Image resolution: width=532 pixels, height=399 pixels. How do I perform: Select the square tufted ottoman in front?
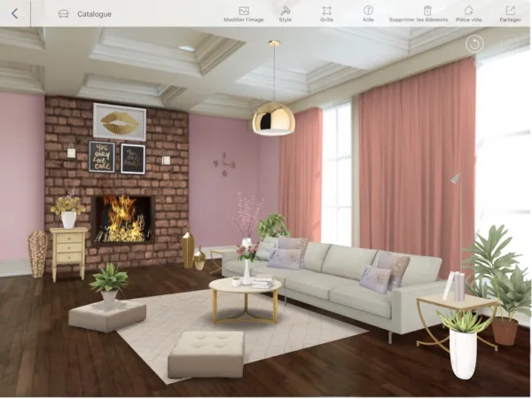206,353
